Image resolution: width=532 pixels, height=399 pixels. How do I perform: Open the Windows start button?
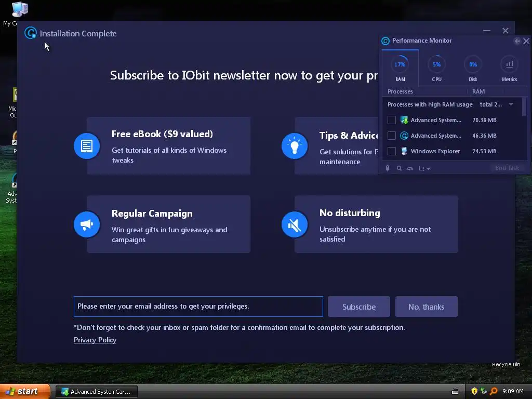click(x=25, y=391)
